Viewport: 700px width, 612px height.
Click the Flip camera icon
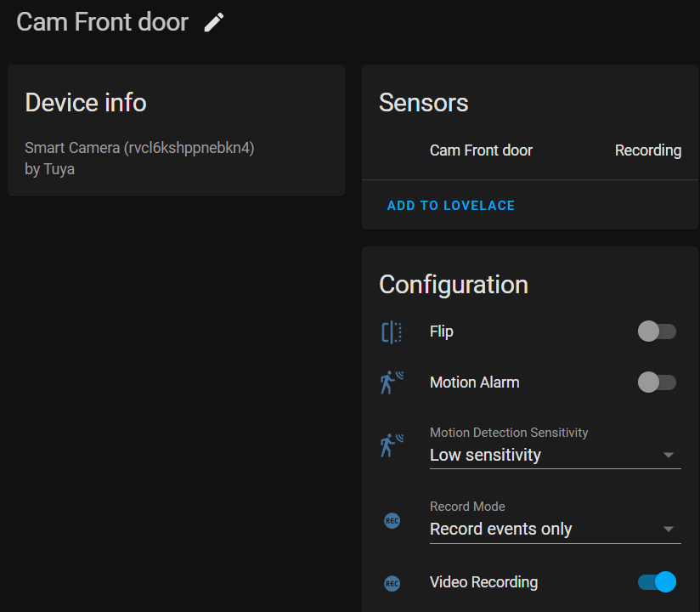[x=392, y=331]
